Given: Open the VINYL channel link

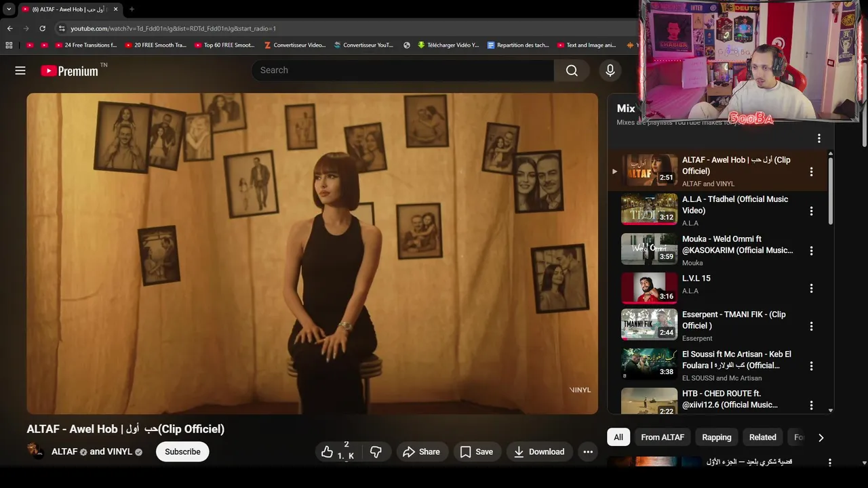Looking at the screenshot, I should click(x=120, y=451).
